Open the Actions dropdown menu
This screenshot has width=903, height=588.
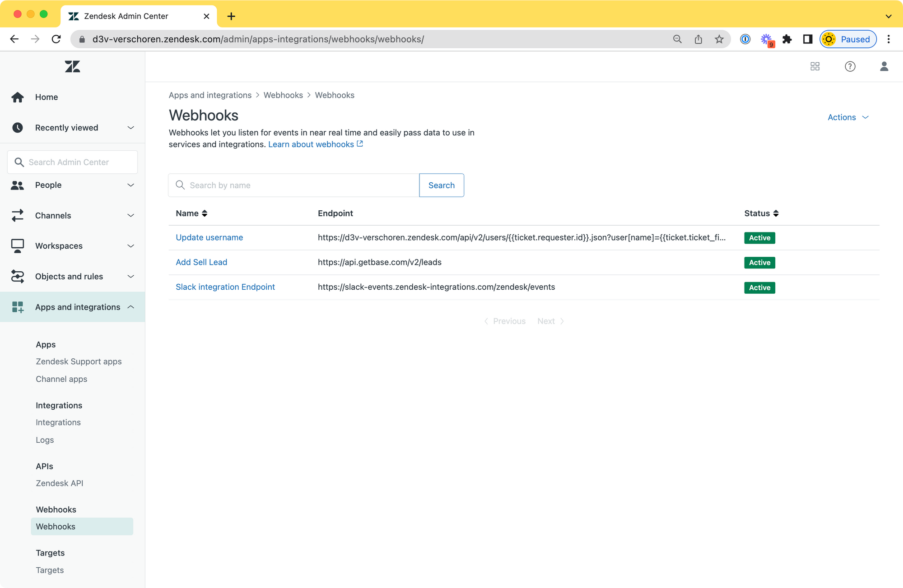click(x=848, y=117)
